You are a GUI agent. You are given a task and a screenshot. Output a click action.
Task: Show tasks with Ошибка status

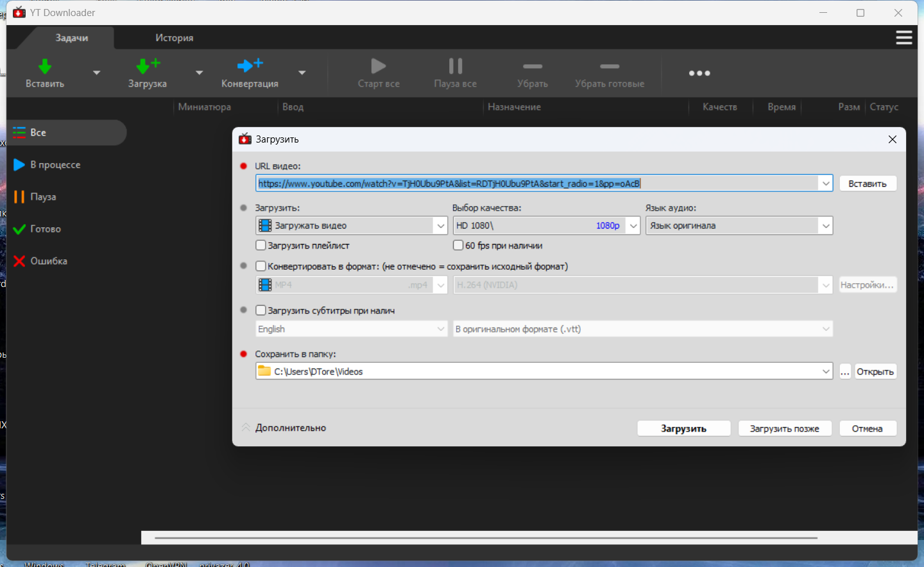(48, 261)
